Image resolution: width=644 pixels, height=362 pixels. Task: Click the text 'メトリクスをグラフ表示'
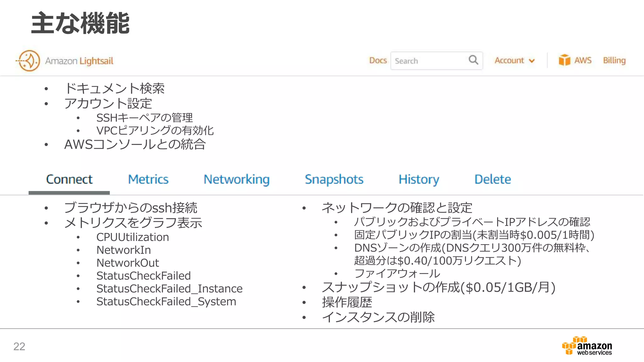133,223
